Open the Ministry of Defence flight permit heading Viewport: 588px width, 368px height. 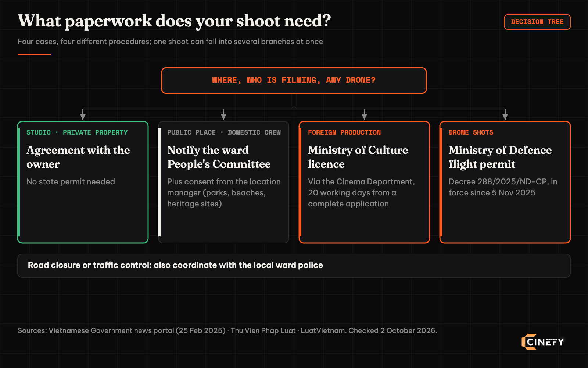[x=500, y=157]
